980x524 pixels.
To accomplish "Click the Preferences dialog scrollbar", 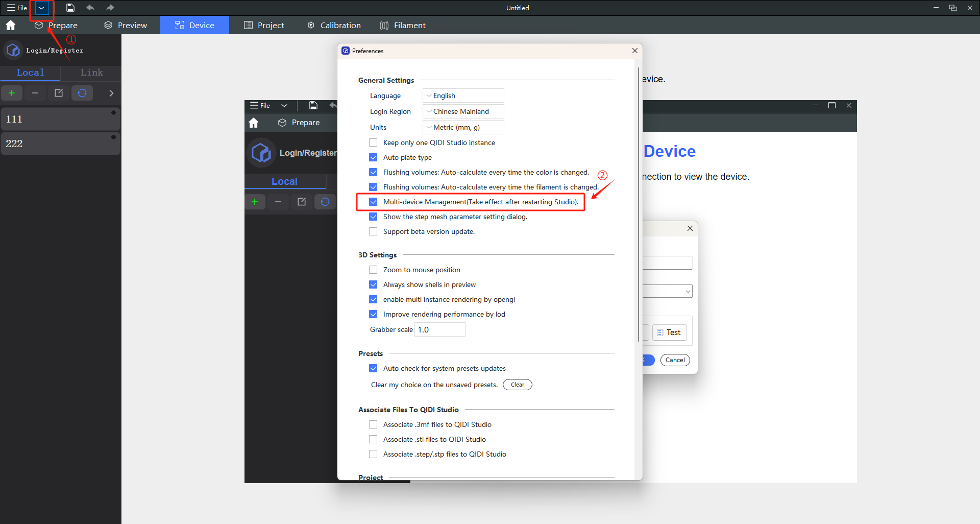I will tap(638, 204).
